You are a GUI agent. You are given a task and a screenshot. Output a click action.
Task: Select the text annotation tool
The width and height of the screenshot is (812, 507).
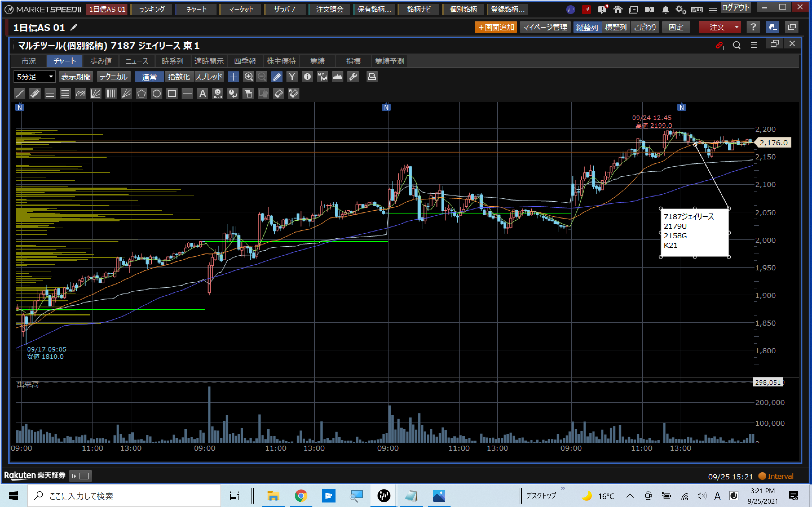click(x=202, y=94)
